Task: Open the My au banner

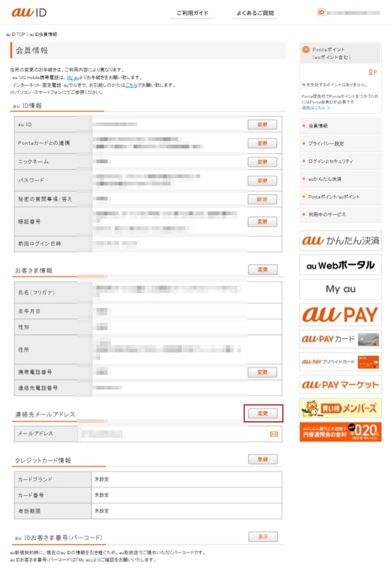Action: [x=340, y=289]
